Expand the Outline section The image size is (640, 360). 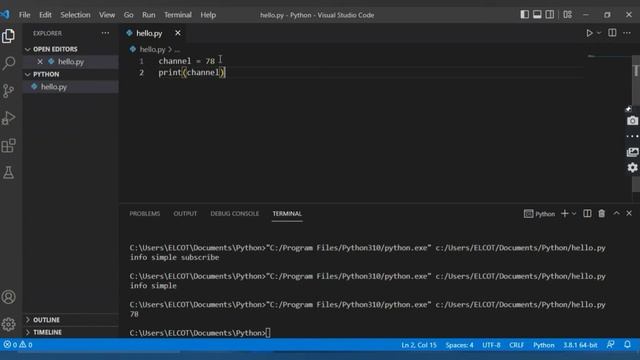click(x=28, y=320)
